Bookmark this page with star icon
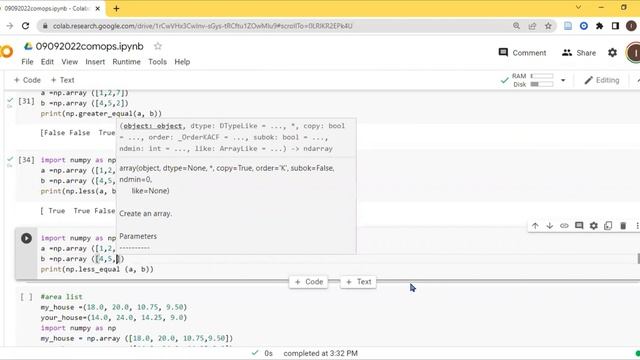 548,26
